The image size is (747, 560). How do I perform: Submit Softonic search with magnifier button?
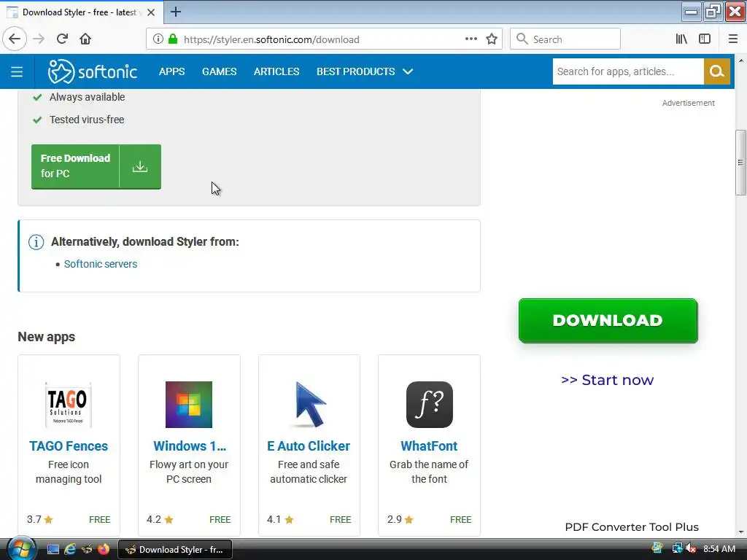[717, 71]
